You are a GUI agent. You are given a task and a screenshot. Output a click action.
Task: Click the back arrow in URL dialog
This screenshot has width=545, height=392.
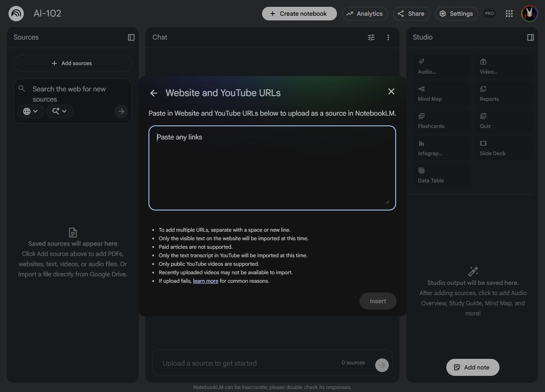click(x=154, y=93)
